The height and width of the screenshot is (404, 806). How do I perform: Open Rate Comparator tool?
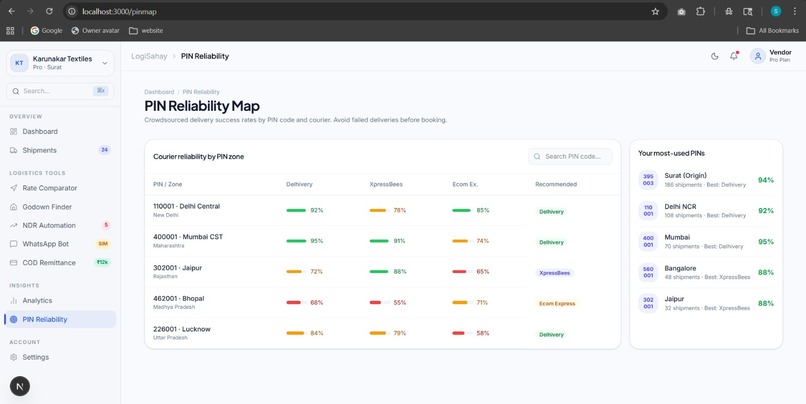[60, 188]
